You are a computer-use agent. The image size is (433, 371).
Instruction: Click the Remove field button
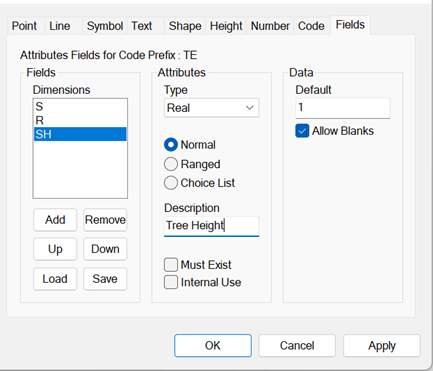click(x=105, y=220)
